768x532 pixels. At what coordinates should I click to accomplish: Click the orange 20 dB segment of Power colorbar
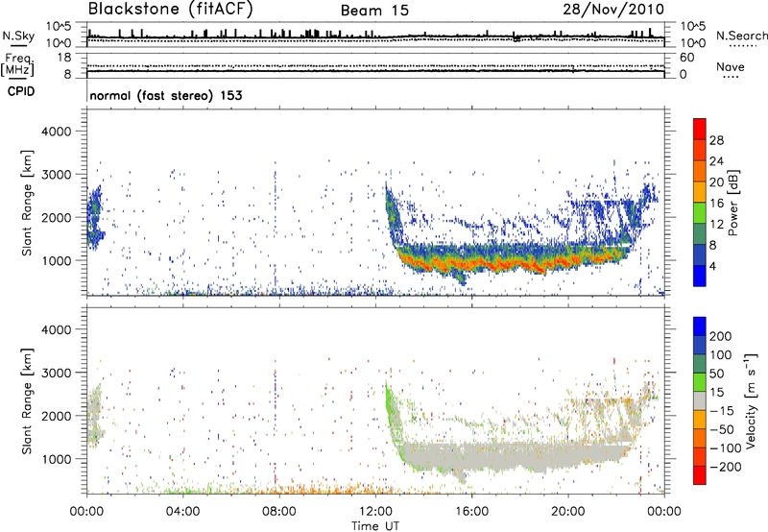point(700,172)
